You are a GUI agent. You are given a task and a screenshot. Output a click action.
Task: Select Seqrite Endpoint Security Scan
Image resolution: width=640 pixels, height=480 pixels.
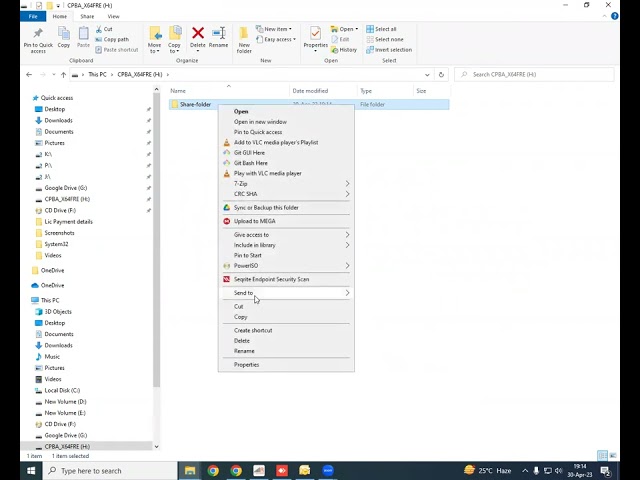coord(286,279)
